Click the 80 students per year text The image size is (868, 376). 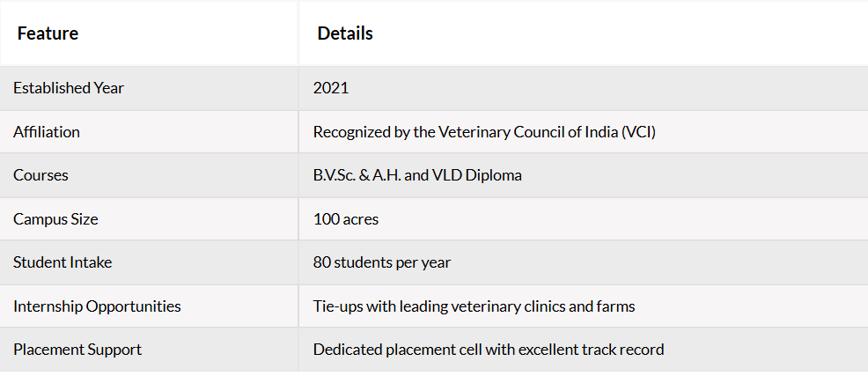[382, 262]
